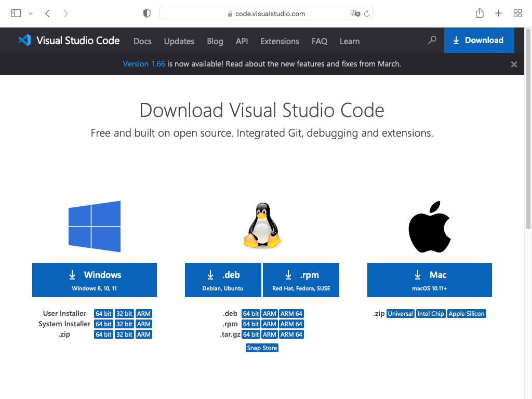The height and width of the screenshot is (399, 532).
Task: Select Linux .rpm ARM
Action: [x=270, y=324]
